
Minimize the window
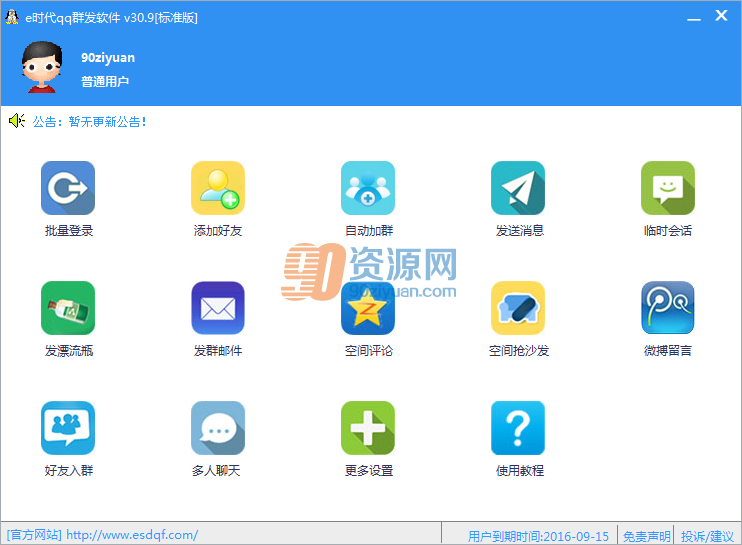[x=694, y=17]
